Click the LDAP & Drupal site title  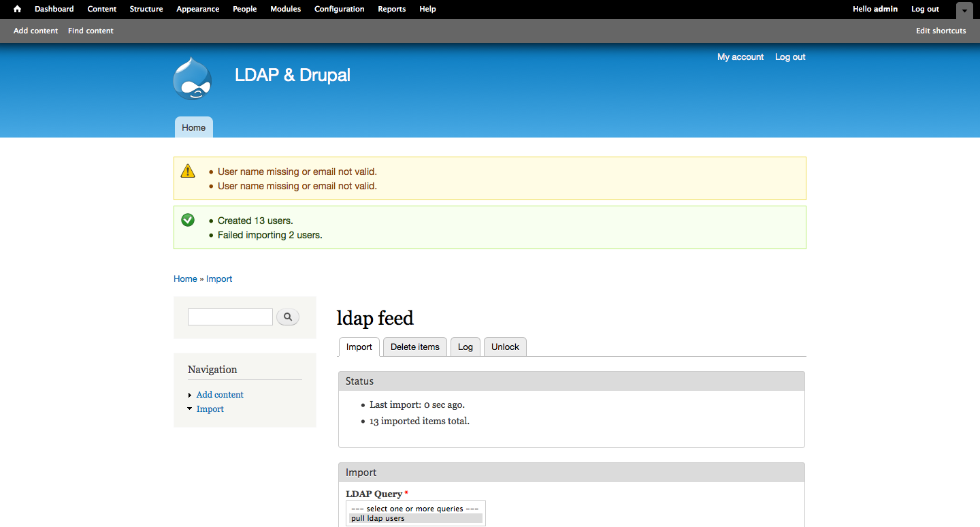[293, 75]
